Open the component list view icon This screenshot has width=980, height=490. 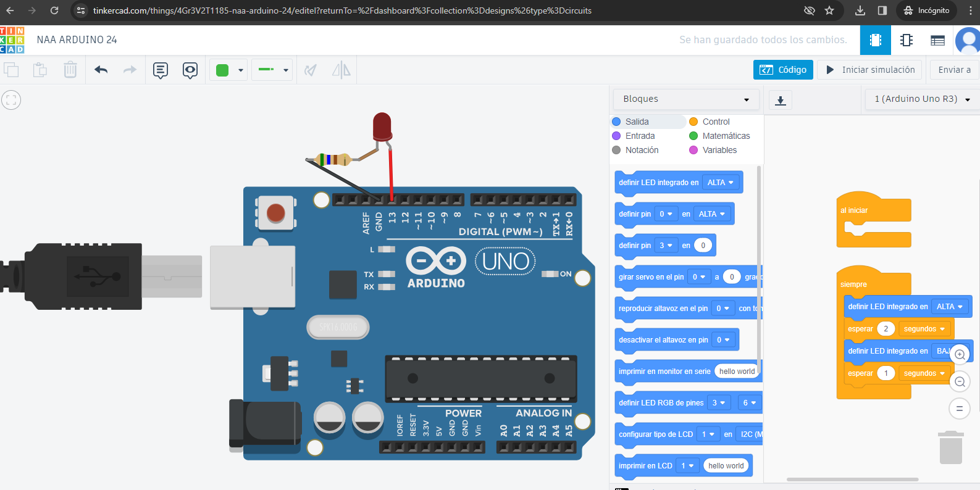tap(937, 40)
